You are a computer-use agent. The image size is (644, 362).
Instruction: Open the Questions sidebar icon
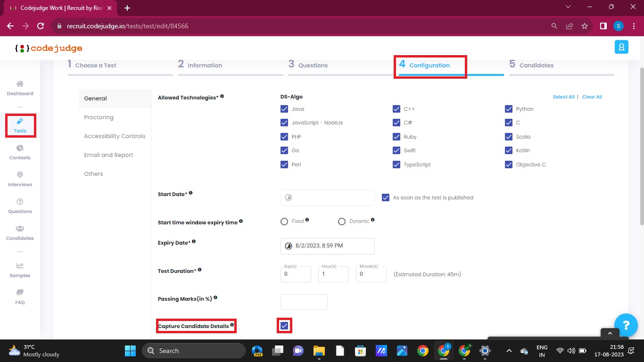coord(19,206)
